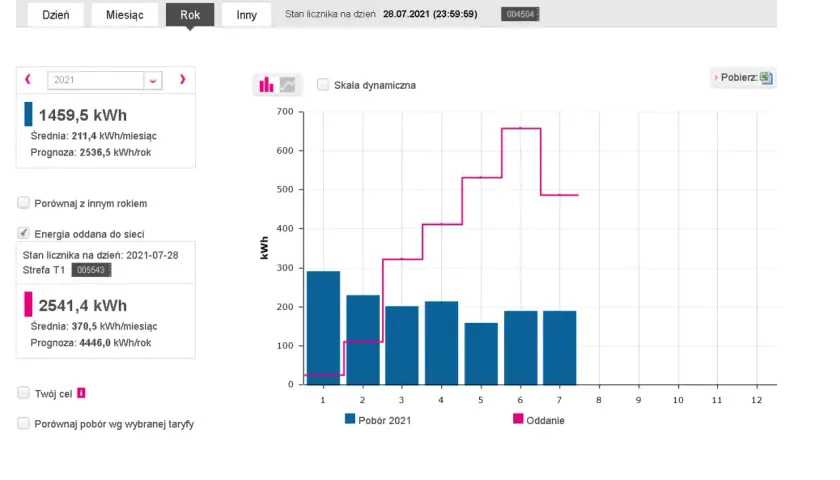Switch to bar chart view icon
The width and height of the screenshot is (840, 480).
pyautogui.click(x=266, y=85)
